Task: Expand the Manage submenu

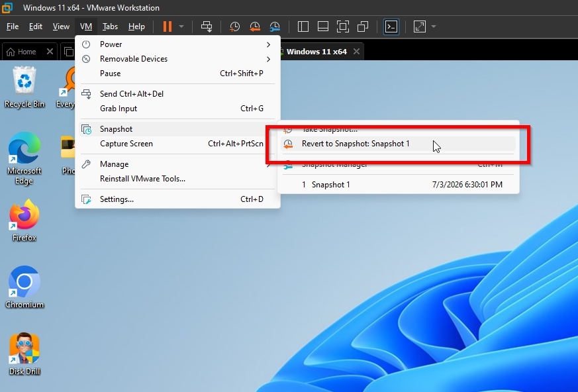Action: click(177, 164)
